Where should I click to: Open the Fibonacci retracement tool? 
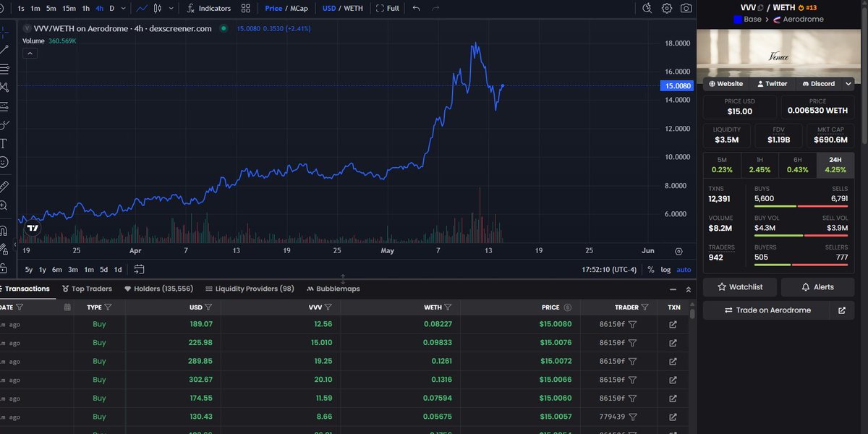tap(4, 69)
